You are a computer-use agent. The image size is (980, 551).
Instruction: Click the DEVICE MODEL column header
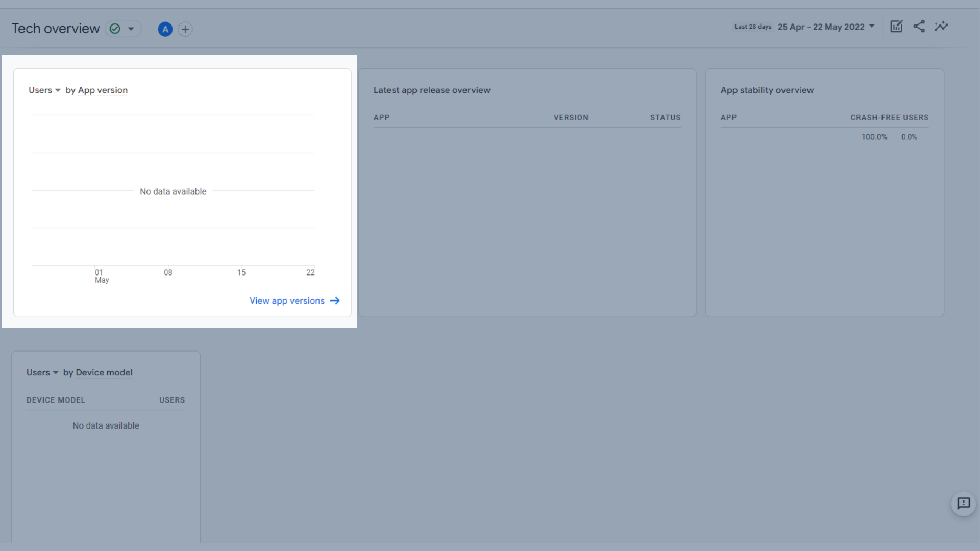pos(56,400)
